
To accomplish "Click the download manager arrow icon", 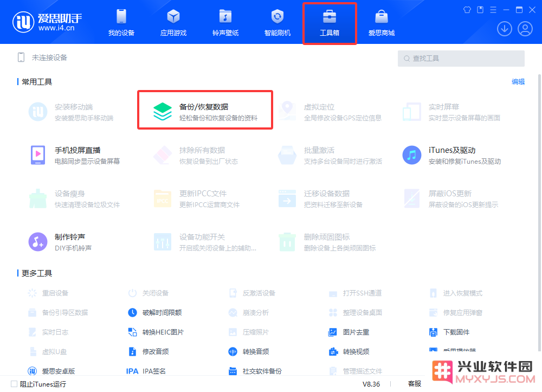I will coord(504,29).
